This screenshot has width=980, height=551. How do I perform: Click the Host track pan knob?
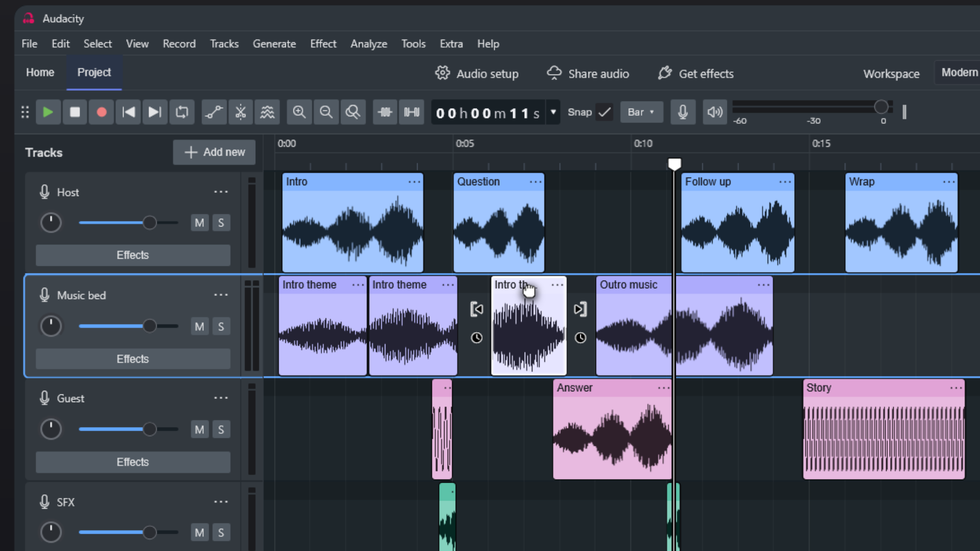(51, 223)
